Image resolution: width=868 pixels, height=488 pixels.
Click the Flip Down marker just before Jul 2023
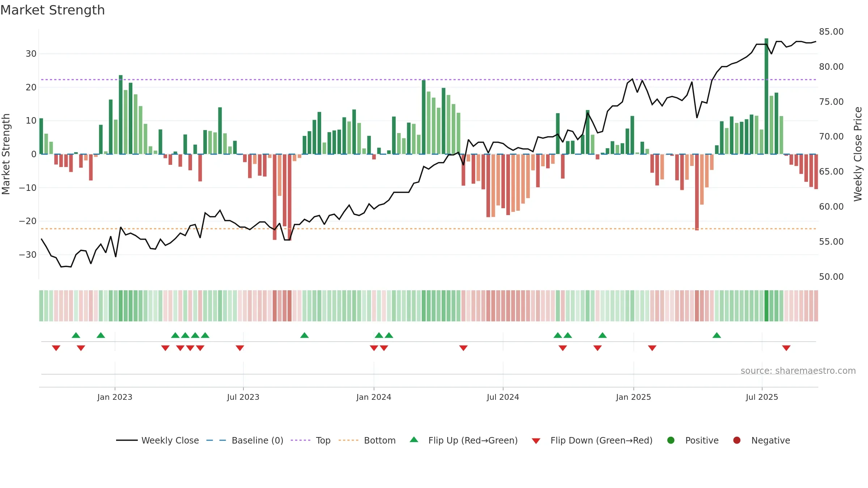(240, 348)
